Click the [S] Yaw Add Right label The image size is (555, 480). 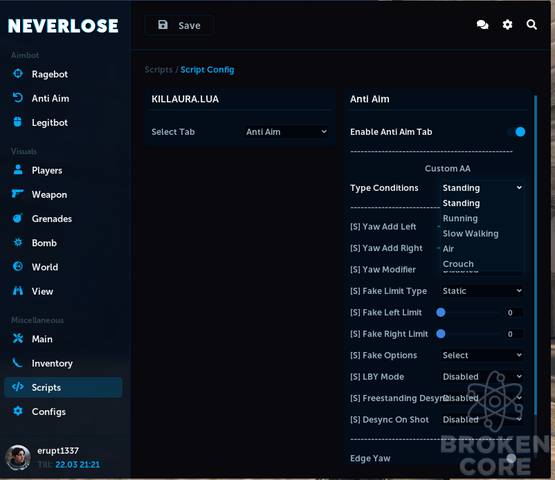(x=386, y=248)
